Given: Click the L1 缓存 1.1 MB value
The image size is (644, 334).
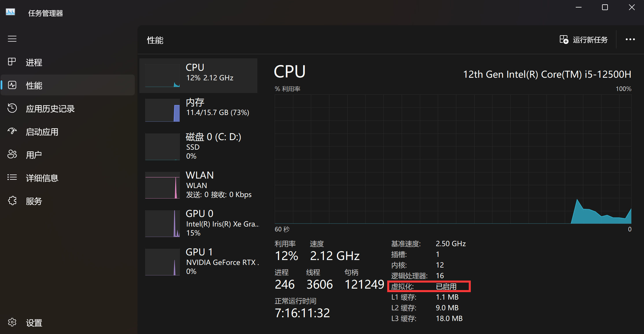Looking at the screenshot, I should [447, 297].
